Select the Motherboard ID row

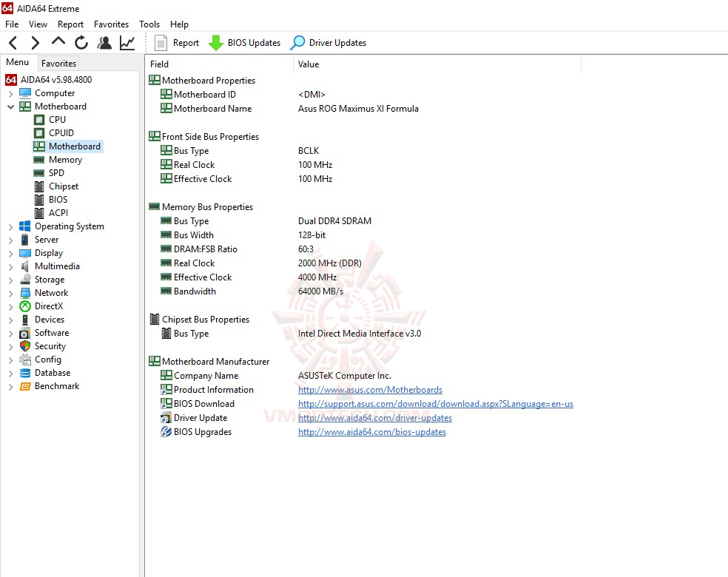(x=243, y=95)
